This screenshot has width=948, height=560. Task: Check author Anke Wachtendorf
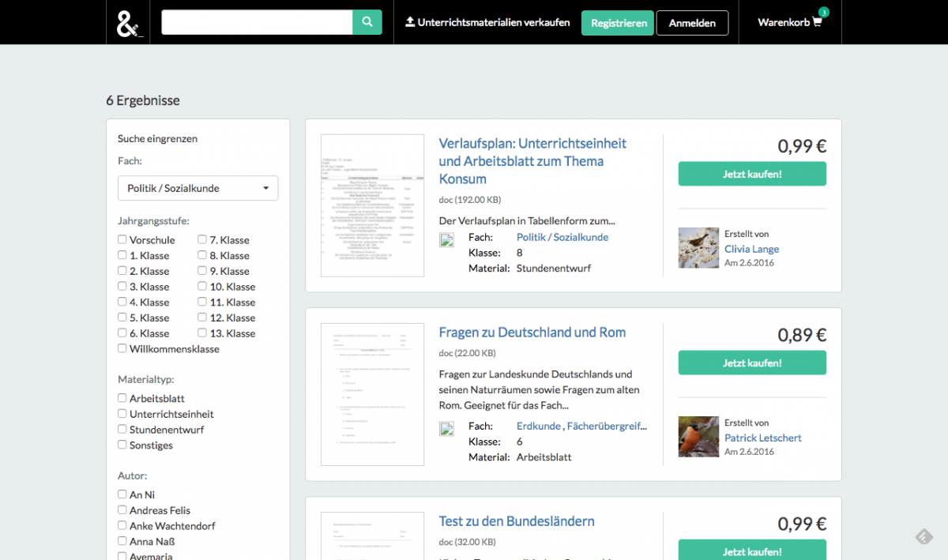[x=122, y=525]
